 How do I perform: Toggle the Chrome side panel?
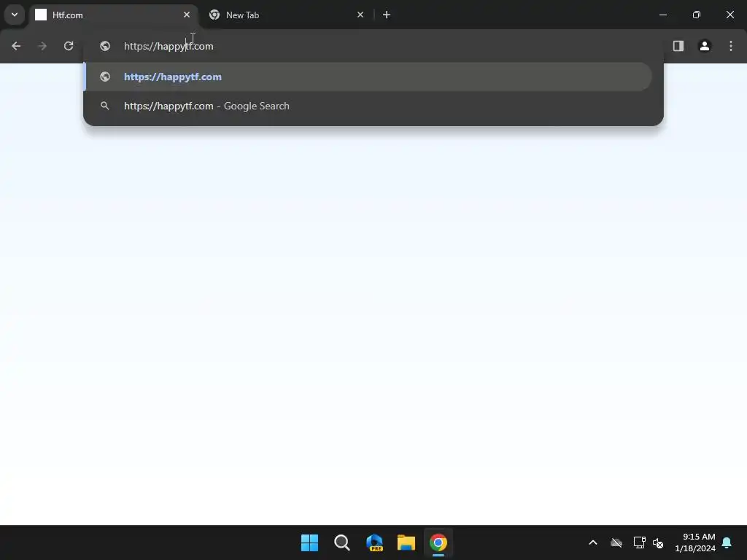click(x=678, y=46)
